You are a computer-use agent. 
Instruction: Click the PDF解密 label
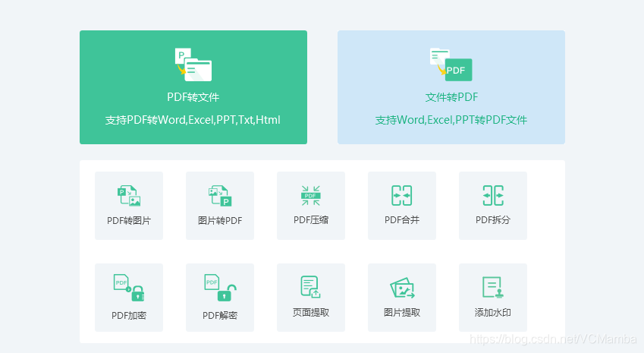click(220, 316)
